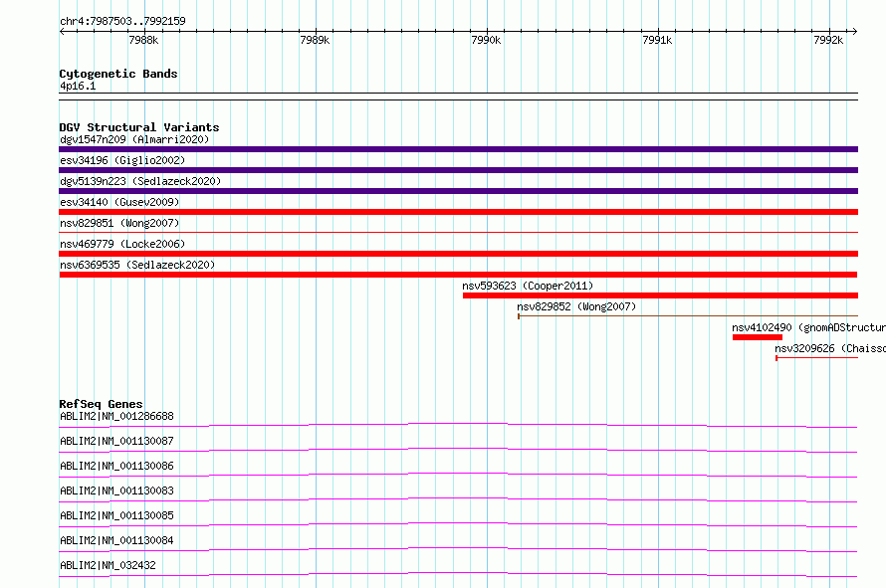The width and height of the screenshot is (886, 588).
Task: Click the red bar under esv34140
Action: pos(458,212)
